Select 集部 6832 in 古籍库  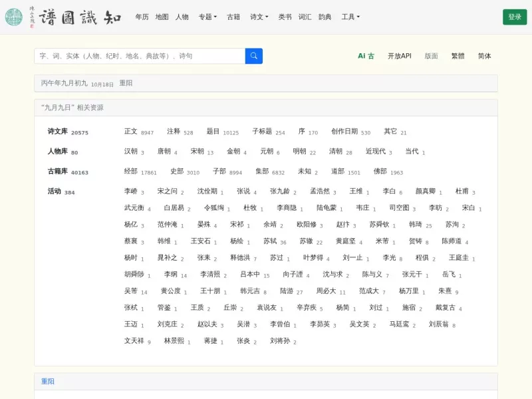point(270,172)
